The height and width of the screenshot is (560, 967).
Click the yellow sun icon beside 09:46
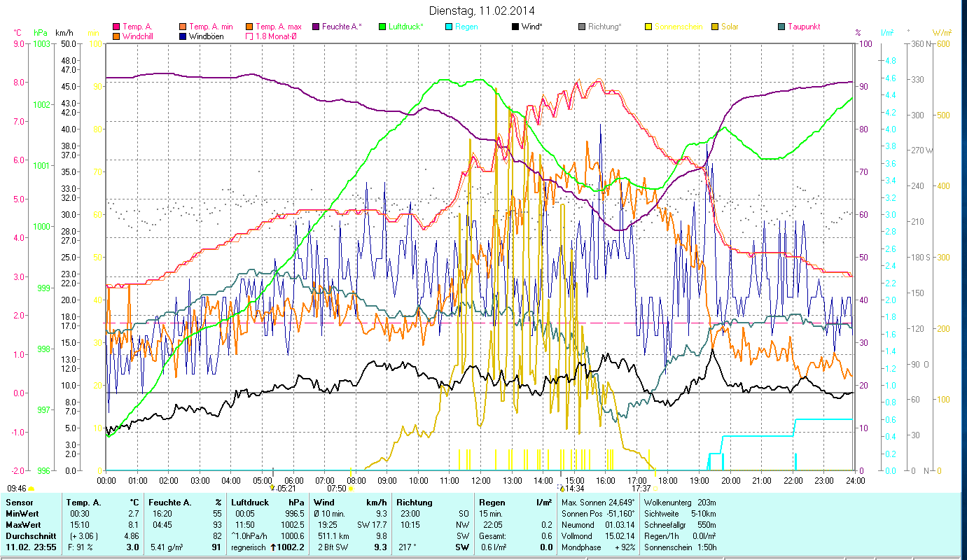(x=32, y=489)
